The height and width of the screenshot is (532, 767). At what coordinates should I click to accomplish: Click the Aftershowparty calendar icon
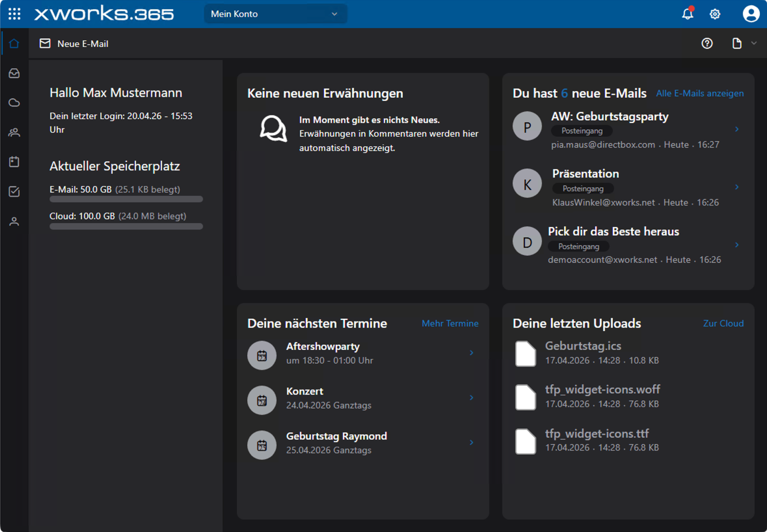pos(262,355)
